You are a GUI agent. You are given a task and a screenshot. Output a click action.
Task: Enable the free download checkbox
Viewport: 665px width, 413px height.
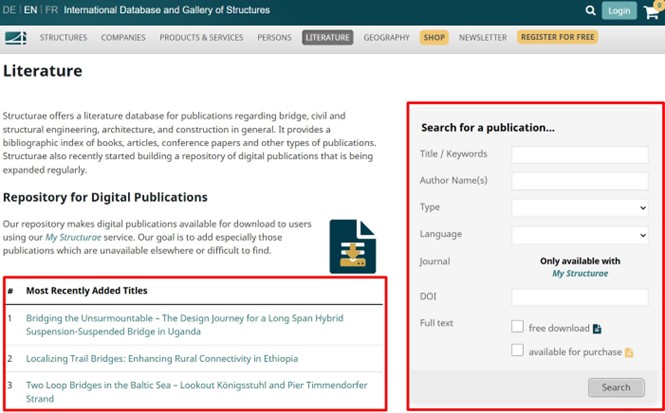click(x=517, y=327)
